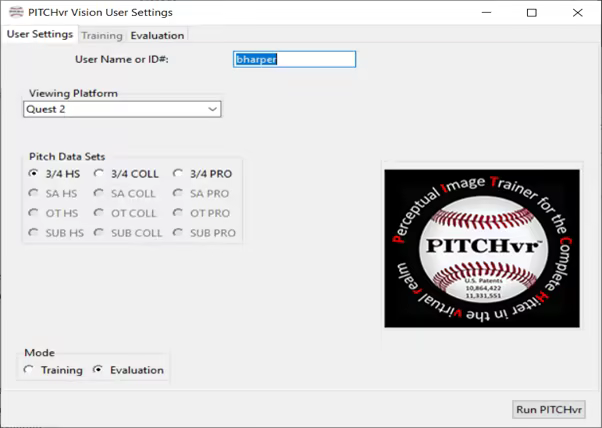This screenshot has width=602, height=428.
Task: Click the dropdown arrow next to Quest 2
Action: point(212,109)
